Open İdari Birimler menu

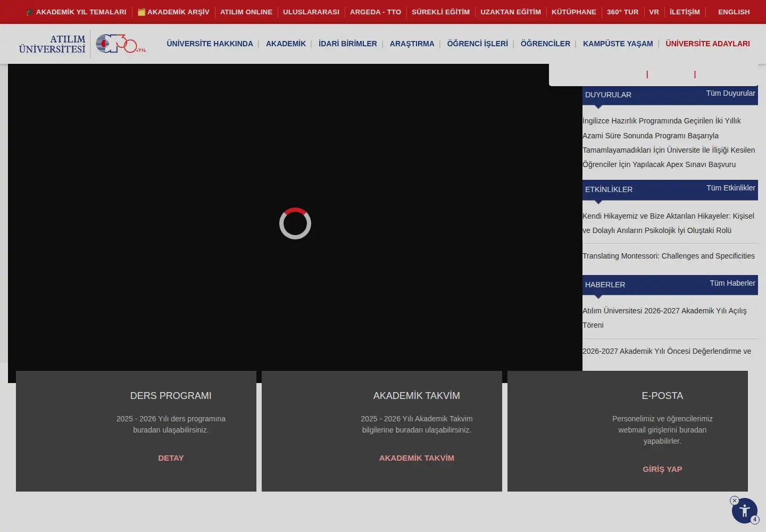(348, 44)
